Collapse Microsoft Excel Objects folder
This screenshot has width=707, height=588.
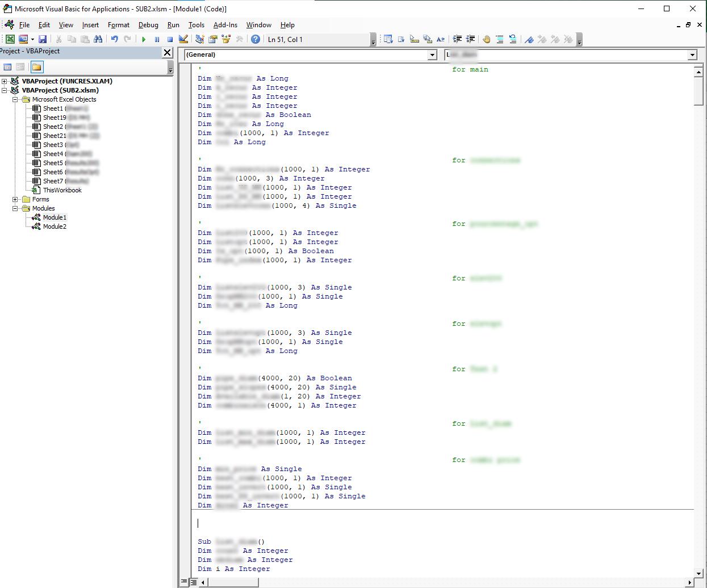pos(15,99)
